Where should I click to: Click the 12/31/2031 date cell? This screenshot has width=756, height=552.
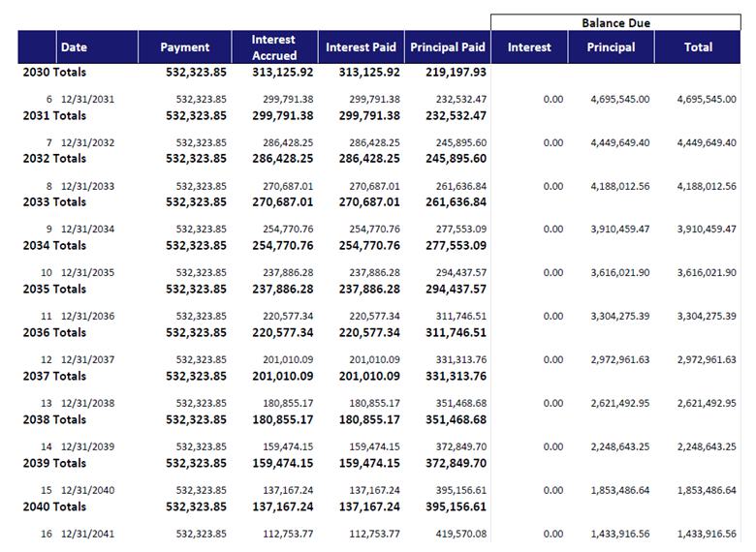pyautogui.click(x=87, y=100)
